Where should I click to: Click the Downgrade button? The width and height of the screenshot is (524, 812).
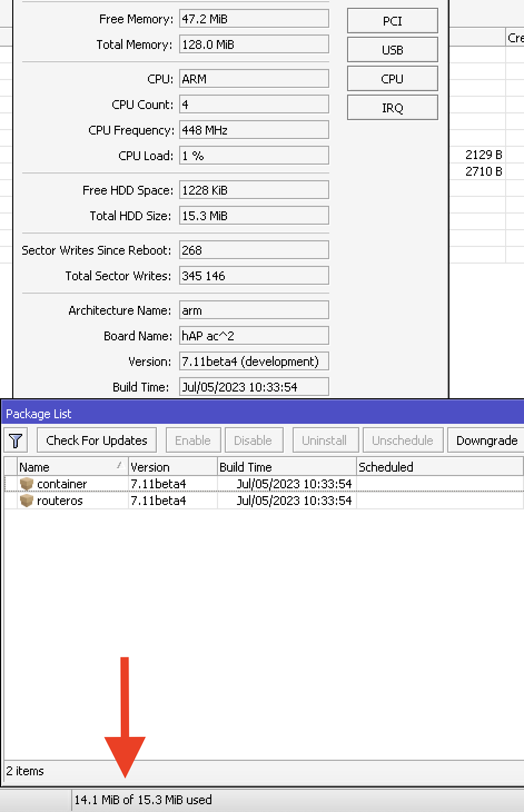[487, 440]
